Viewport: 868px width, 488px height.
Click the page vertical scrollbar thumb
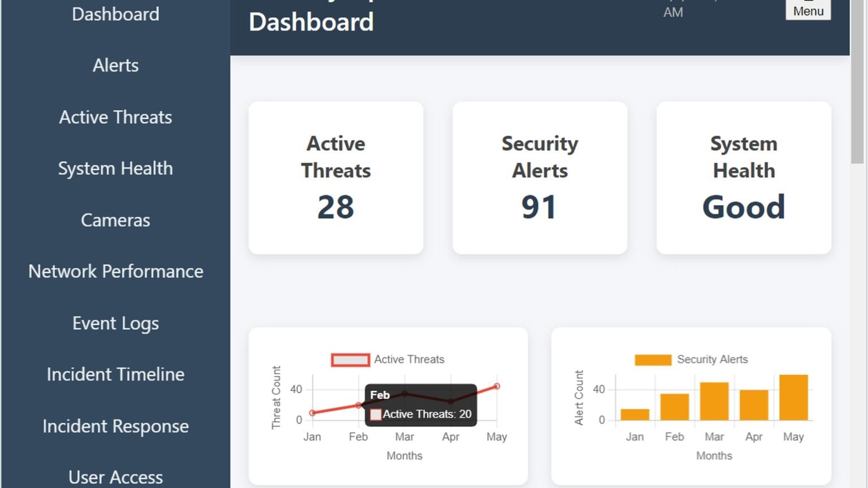pos(857,82)
